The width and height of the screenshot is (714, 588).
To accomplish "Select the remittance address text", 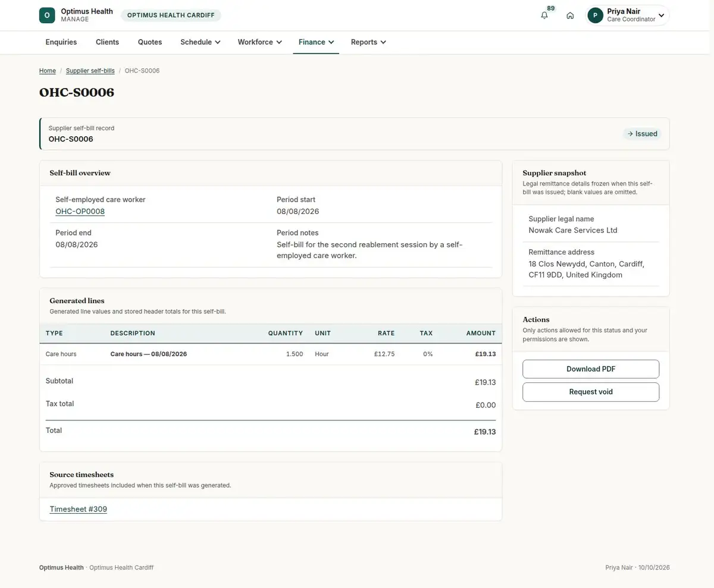I will pos(587,269).
